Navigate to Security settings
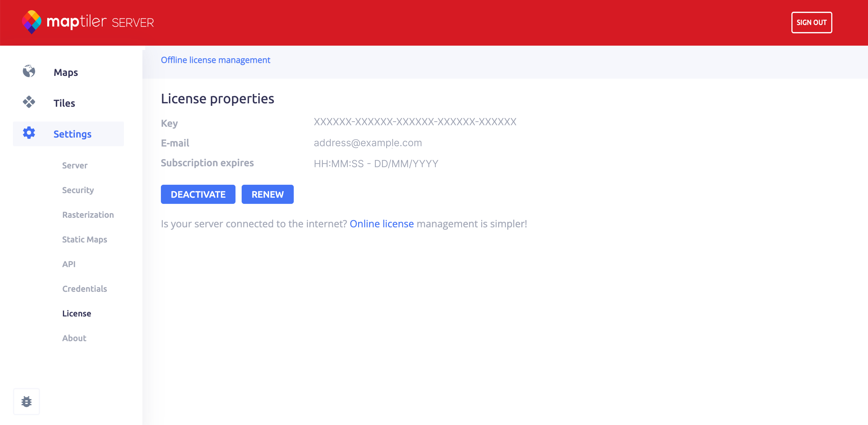The image size is (868, 425). tap(78, 190)
